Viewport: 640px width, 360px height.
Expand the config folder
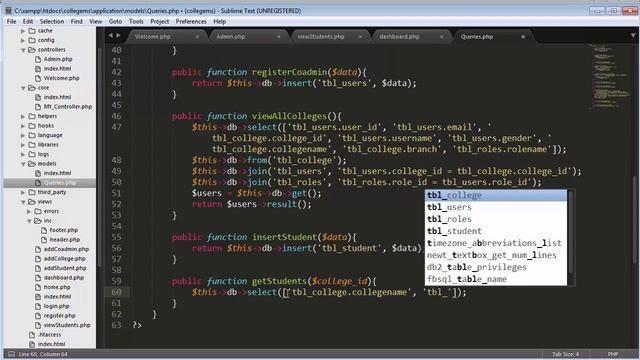(23, 40)
